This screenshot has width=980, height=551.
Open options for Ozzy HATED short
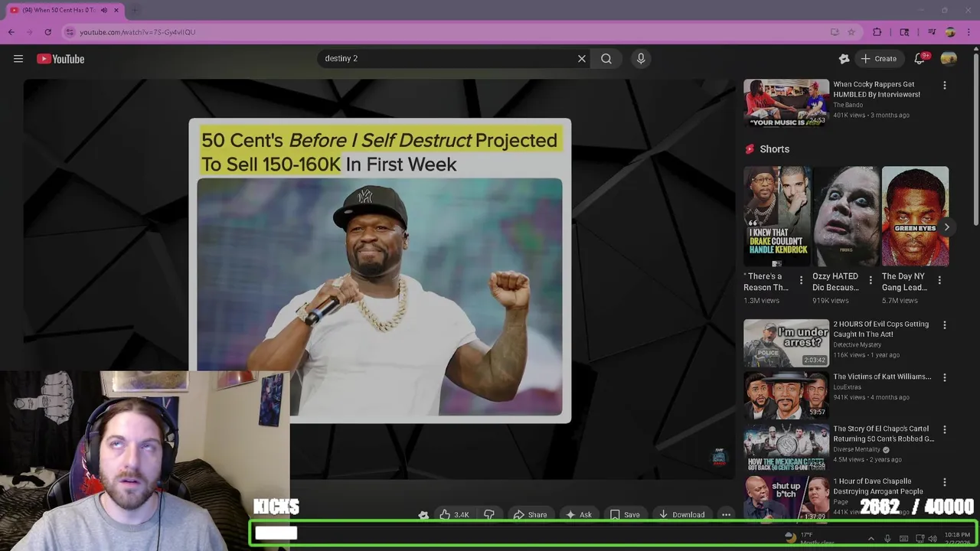click(x=870, y=280)
